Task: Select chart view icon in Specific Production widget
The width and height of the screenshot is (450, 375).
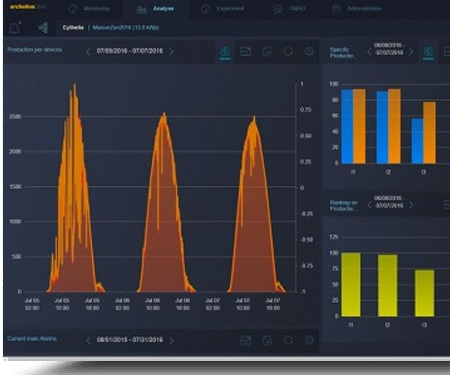Action: (428, 52)
